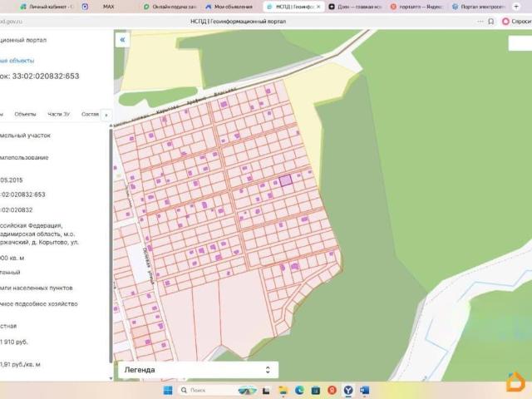Click the legend up-down expander arrows
The height and width of the screenshot is (399, 532).
pos(268,370)
